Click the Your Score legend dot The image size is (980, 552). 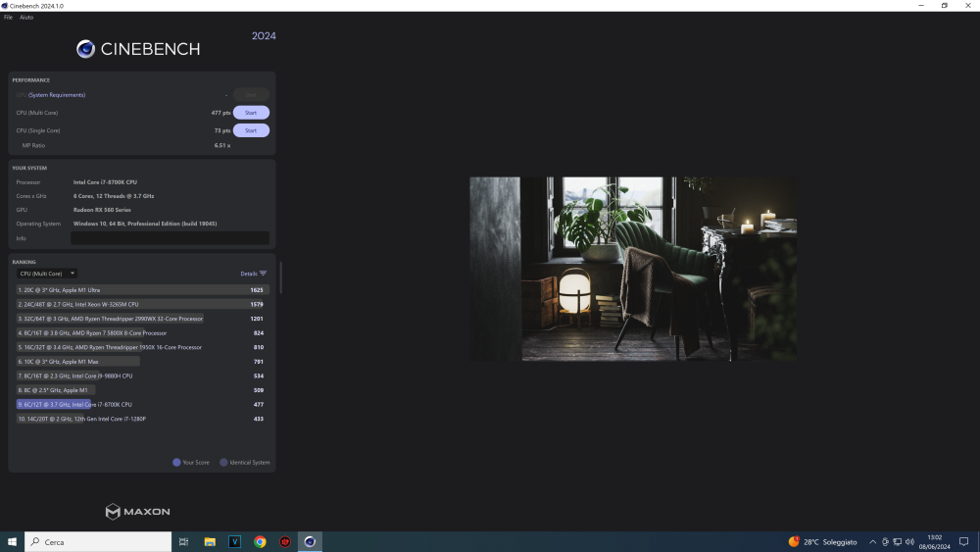pyautogui.click(x=176, y=463)
